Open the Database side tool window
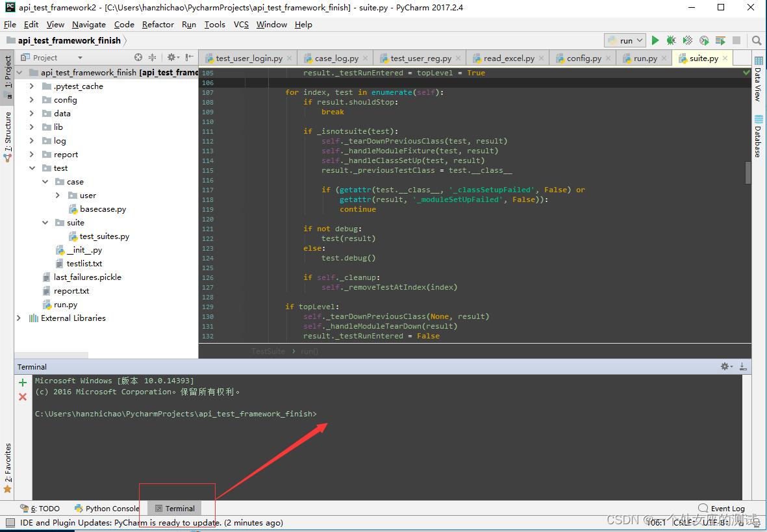Viewport: 767px width, 532px height. coord(758,136)
